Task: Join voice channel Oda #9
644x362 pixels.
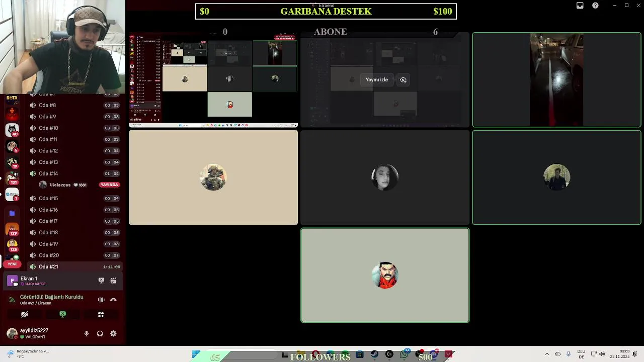Action: 75,117
